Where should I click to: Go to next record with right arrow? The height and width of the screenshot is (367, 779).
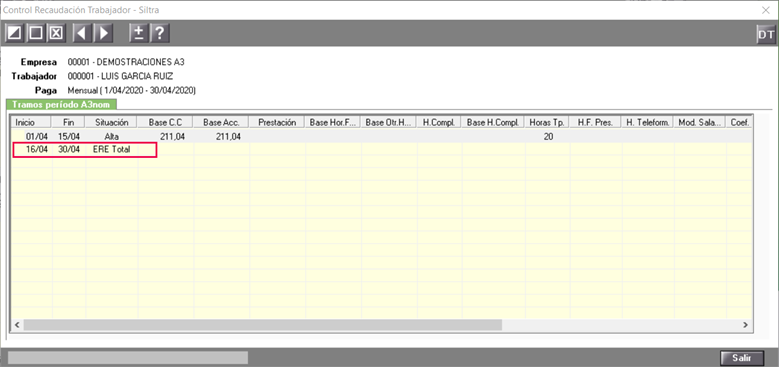coord(103,34)
